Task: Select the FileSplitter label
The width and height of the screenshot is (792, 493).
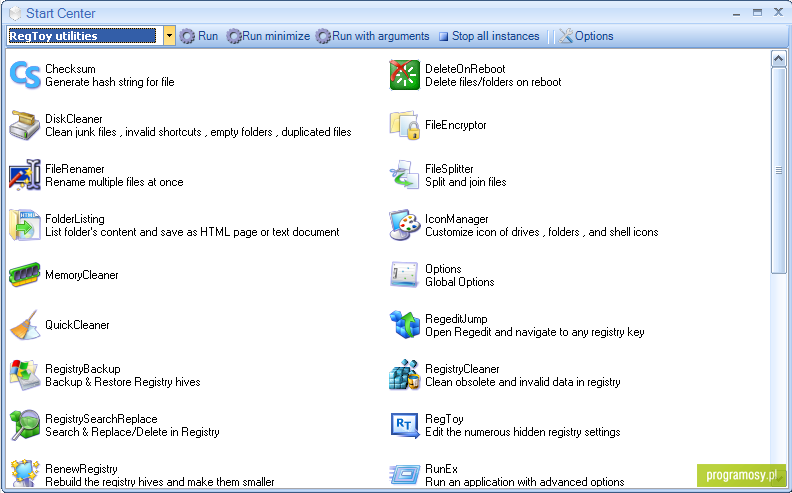Action: coord(449,169)
